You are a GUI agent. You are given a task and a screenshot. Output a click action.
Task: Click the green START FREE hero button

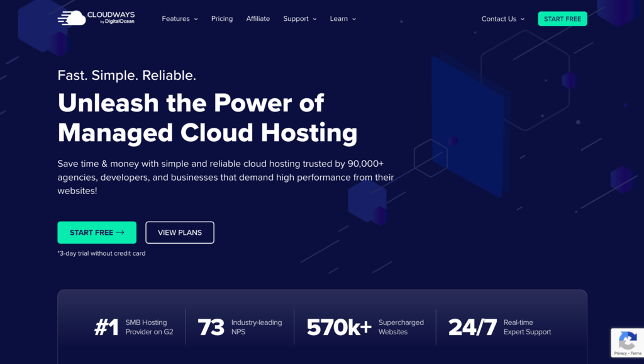coord(97,232)
